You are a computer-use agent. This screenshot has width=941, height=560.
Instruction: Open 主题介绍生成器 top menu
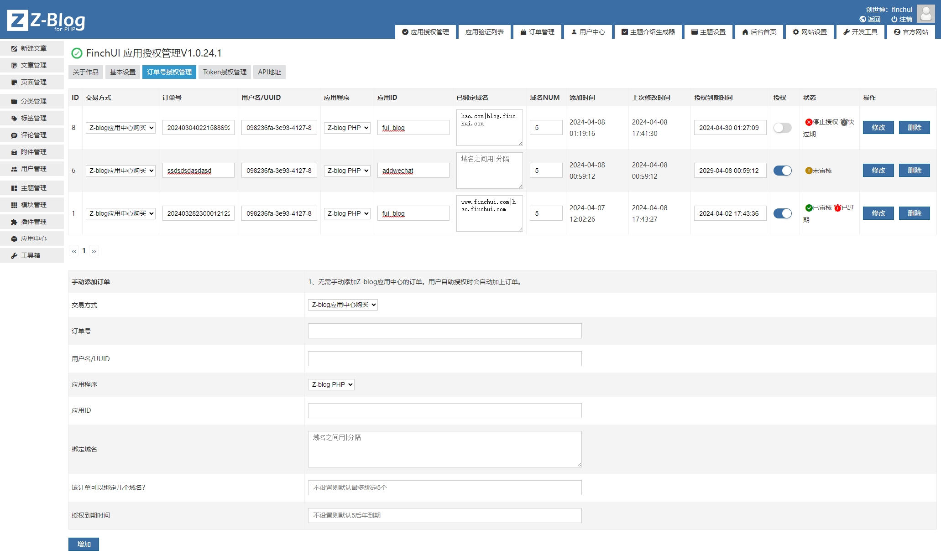pos(648,32)
